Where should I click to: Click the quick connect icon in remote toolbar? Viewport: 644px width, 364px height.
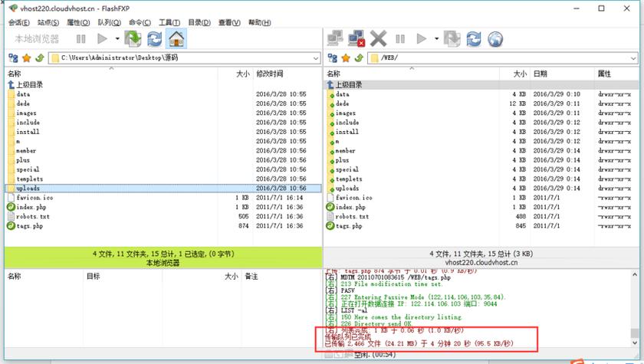coord(335,38)
